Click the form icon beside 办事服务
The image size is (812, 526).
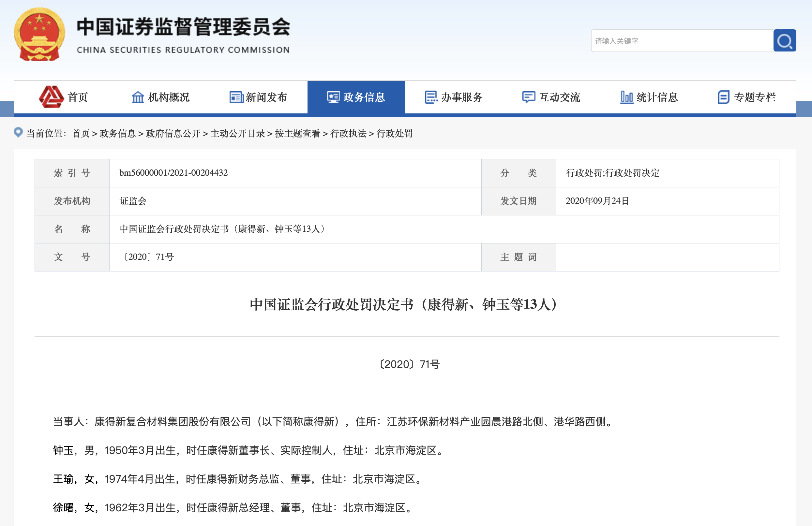point(431,97)
